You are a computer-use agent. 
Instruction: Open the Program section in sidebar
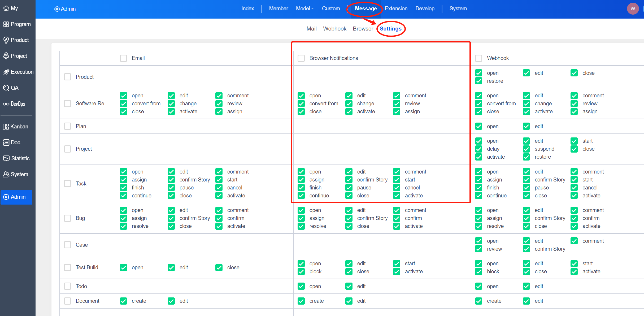[17, 24]
